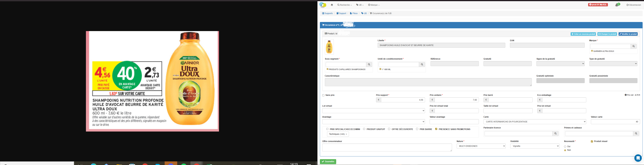Viewport: 644px width, 165px height.
Task: Uncheck Presence sans promotions
Action: (x=436, y=129)
